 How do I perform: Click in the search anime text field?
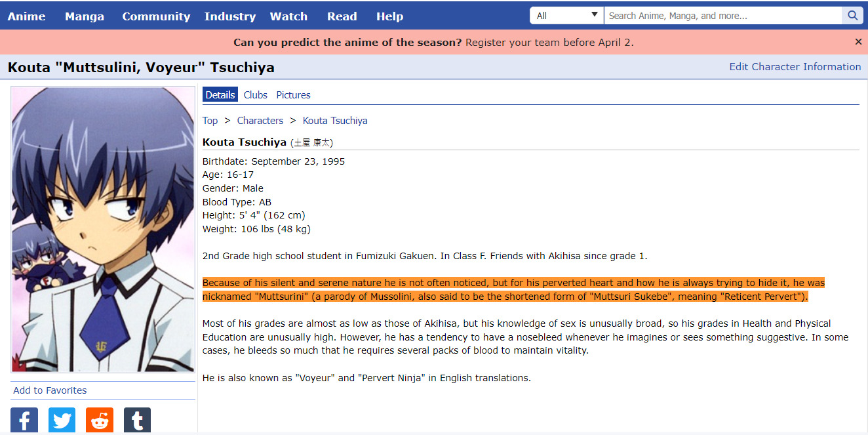[x=722, y=16]
